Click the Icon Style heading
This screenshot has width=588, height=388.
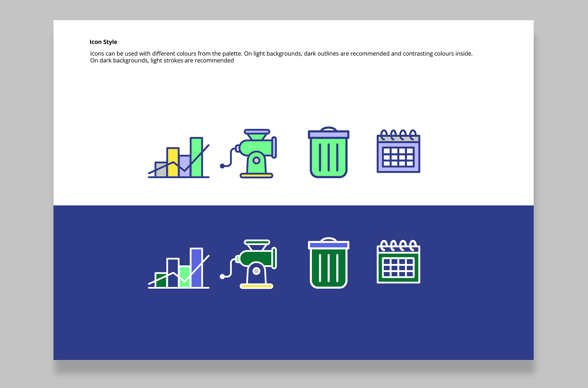click(x=103, y=42)
